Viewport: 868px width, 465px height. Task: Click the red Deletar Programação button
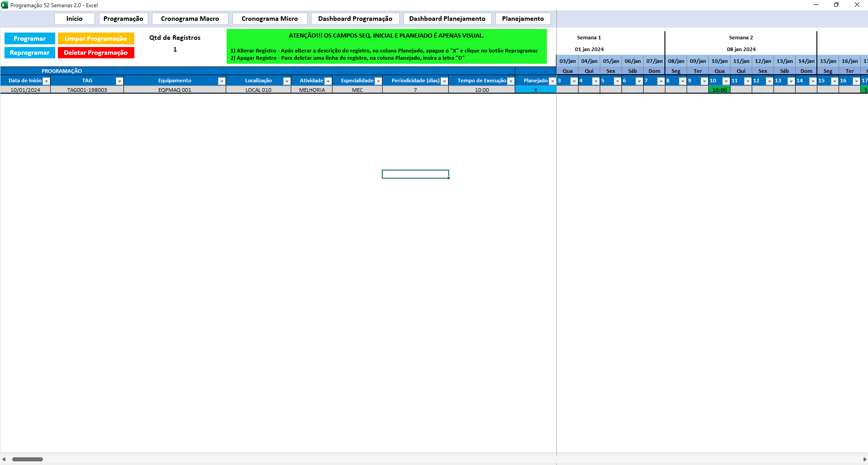pos(96,52)
